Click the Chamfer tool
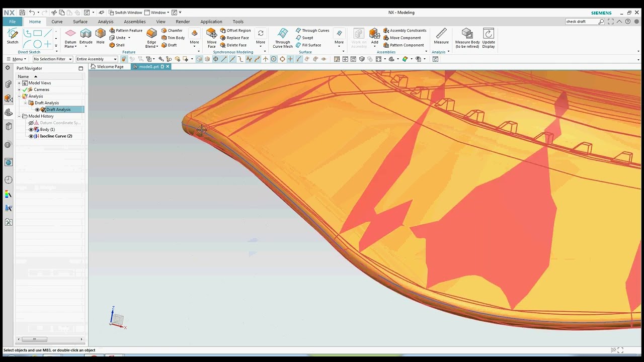Viewport: 644px width, 362px height. point(172,30)
